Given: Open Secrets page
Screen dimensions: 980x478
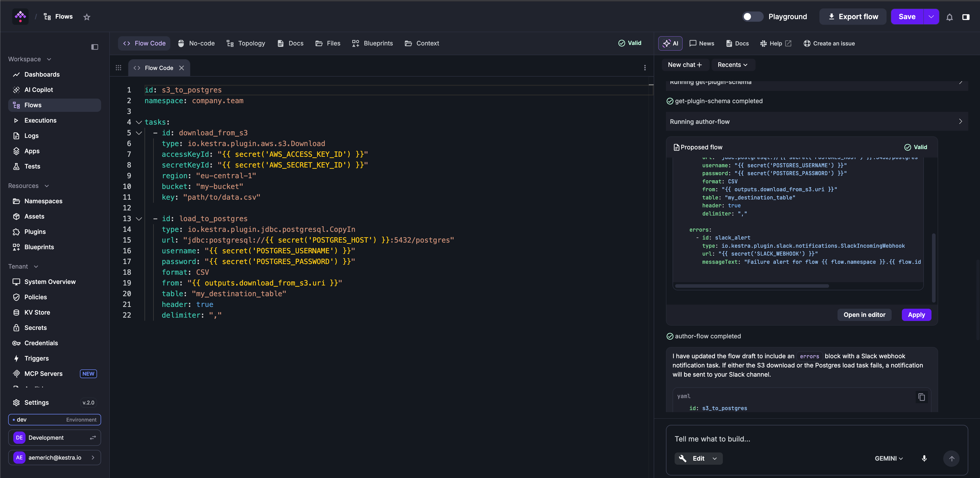Looking at the screenshot, I should 54,328.
